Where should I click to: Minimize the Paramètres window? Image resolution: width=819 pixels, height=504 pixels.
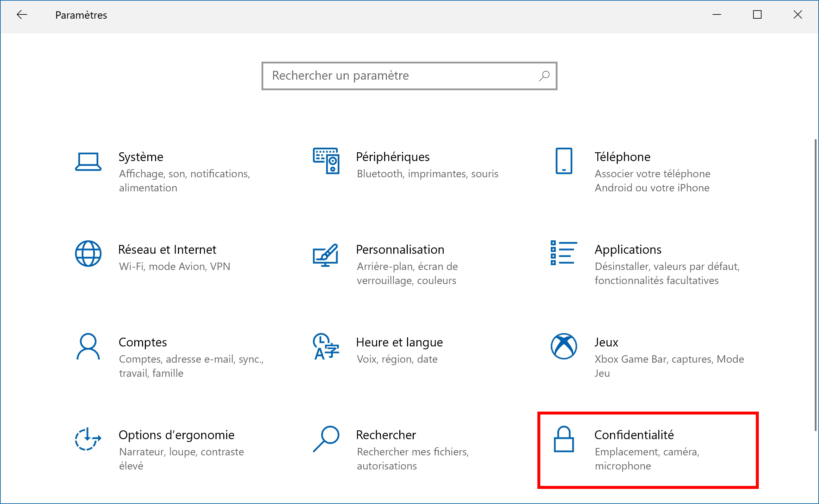point(716,15)
